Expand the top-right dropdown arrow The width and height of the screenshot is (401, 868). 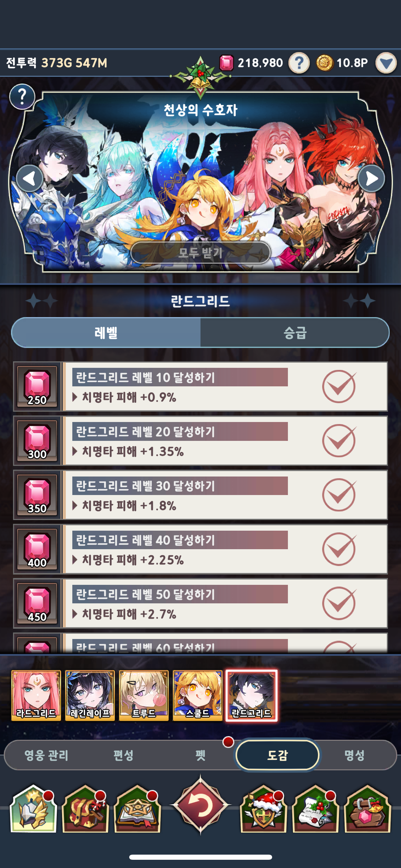click(386, 63)
